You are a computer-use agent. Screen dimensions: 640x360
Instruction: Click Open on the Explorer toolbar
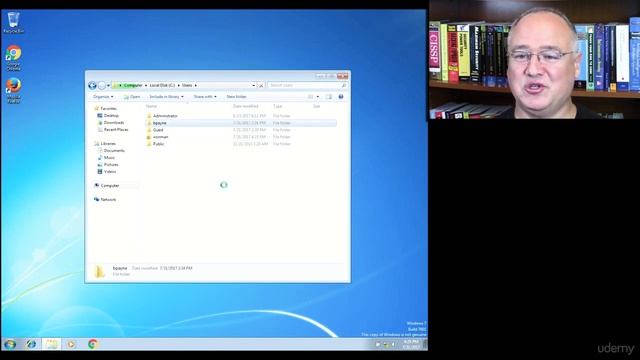click(132, 97)
